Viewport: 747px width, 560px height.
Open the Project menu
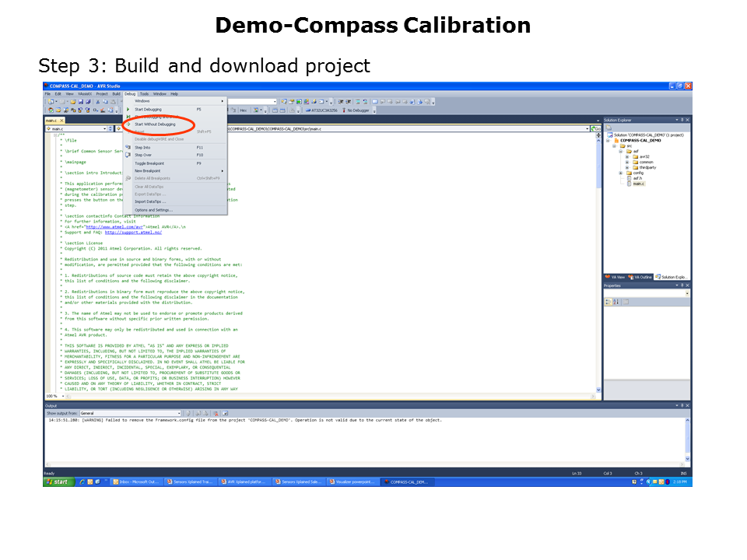[x=102, y=94]
